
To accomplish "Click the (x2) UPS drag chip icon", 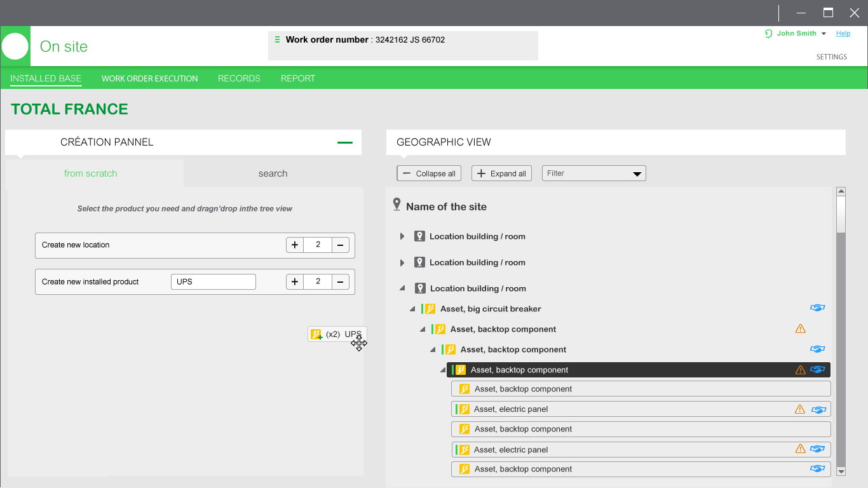I will [316, 334].
